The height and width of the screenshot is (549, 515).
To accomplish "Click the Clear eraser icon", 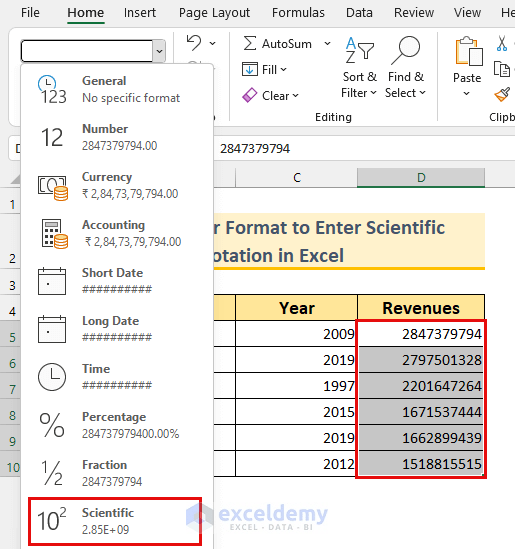I will click(x=250, y=95).
